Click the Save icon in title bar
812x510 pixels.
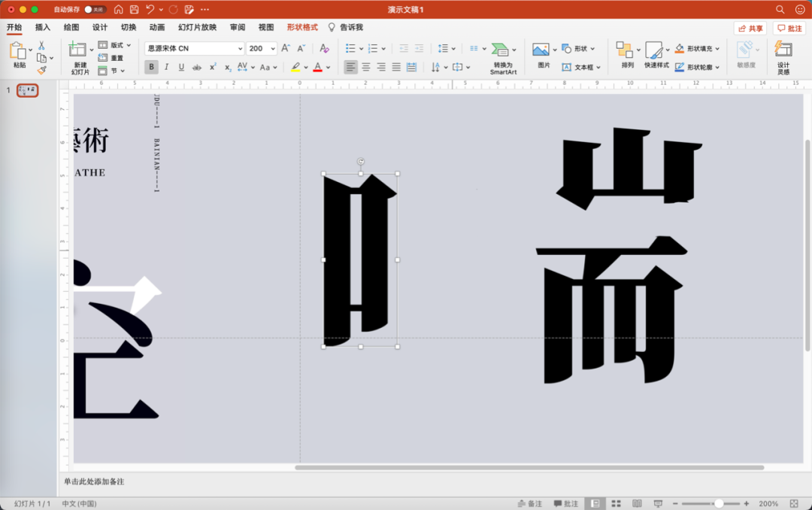(x=134, y=9)
